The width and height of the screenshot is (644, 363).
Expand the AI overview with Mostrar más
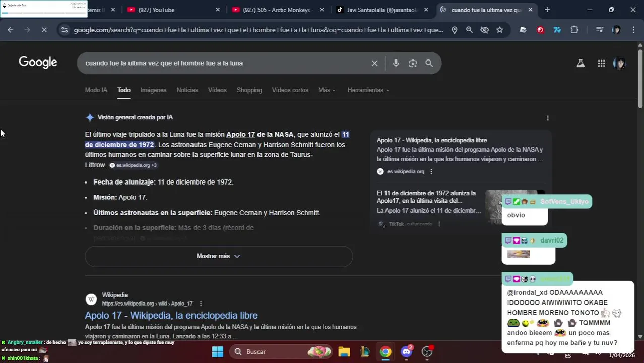[219, 256]
